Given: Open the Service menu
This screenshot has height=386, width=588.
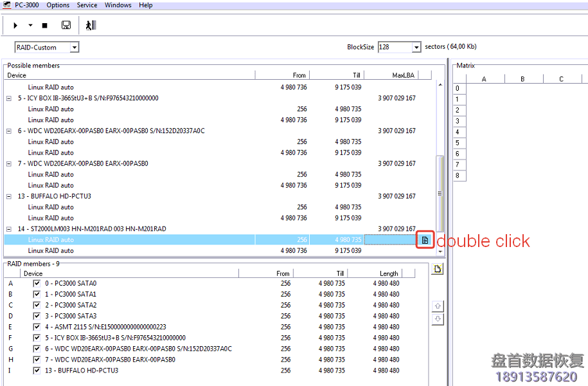Looking at the screenshot, I should 87,5.
